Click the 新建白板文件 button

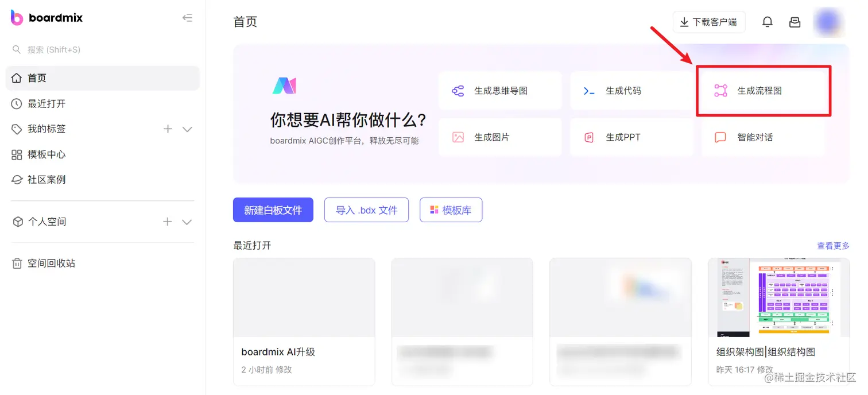click(x=273, y=210)
